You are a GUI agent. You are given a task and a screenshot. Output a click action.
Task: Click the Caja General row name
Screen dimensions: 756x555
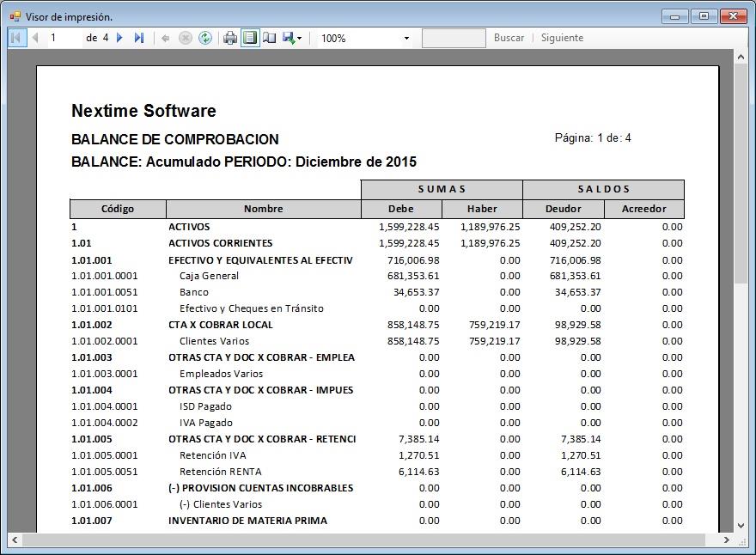[x=210, y=277]
